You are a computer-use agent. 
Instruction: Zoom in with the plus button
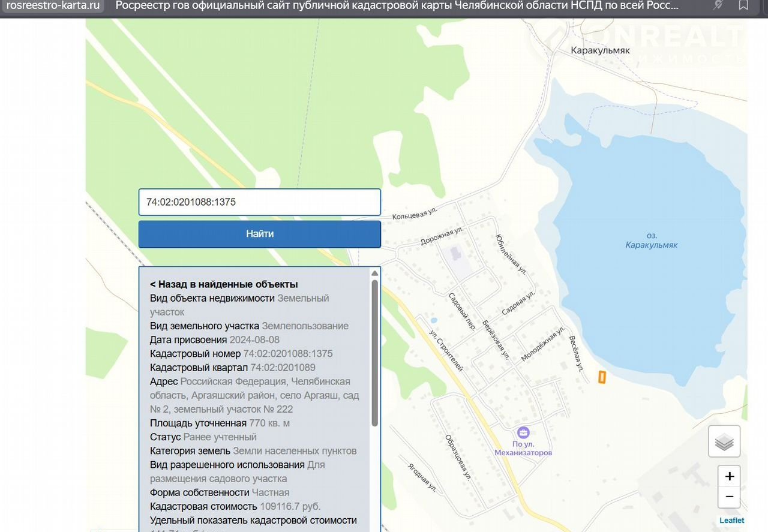(729, 477)
